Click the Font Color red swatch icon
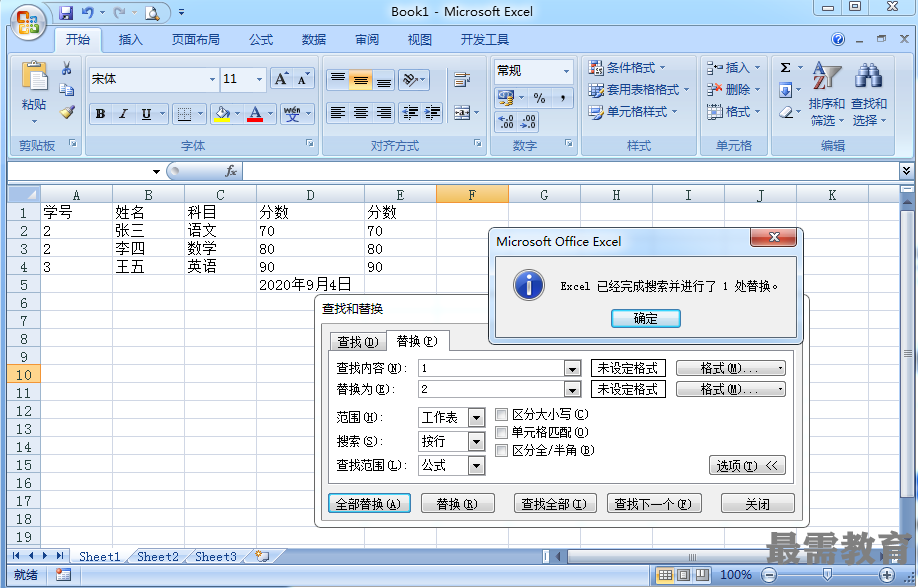 click(255, 114)
